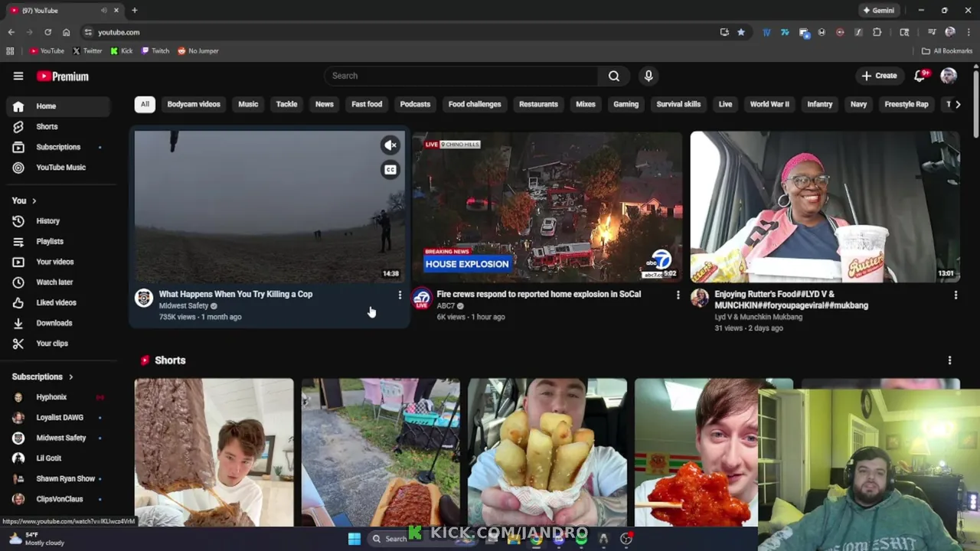Screen dimensions: 980x551
Task: Open video What Happens When You Try Killing a Cop
Action: click(x=236, y=294)
